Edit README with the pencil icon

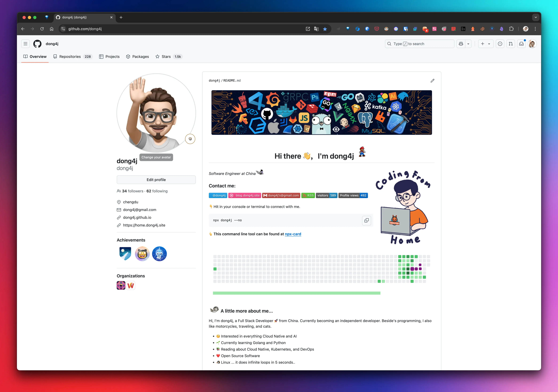[x=432, y=81]
